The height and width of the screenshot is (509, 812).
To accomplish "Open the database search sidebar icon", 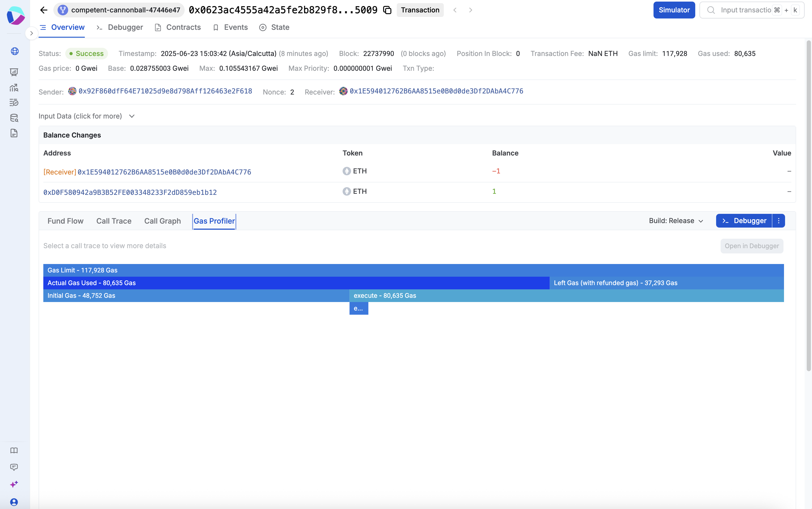I will point(14,118).
